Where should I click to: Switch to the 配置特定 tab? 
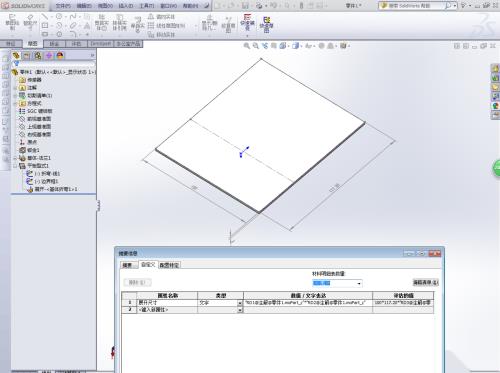pos(169,265)
